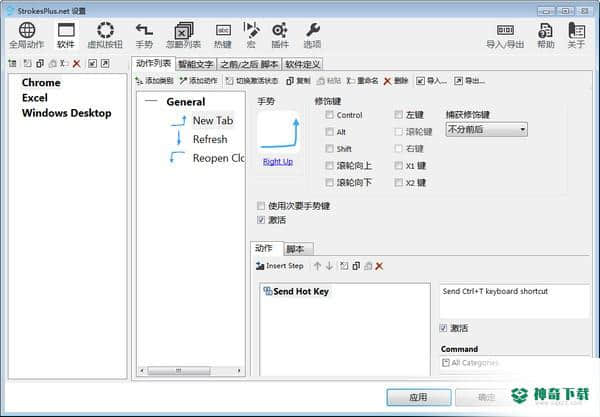Toggle 激活 checkbox above Command label
This screenshot has width=600, height=417.
(x=443, y=328)
